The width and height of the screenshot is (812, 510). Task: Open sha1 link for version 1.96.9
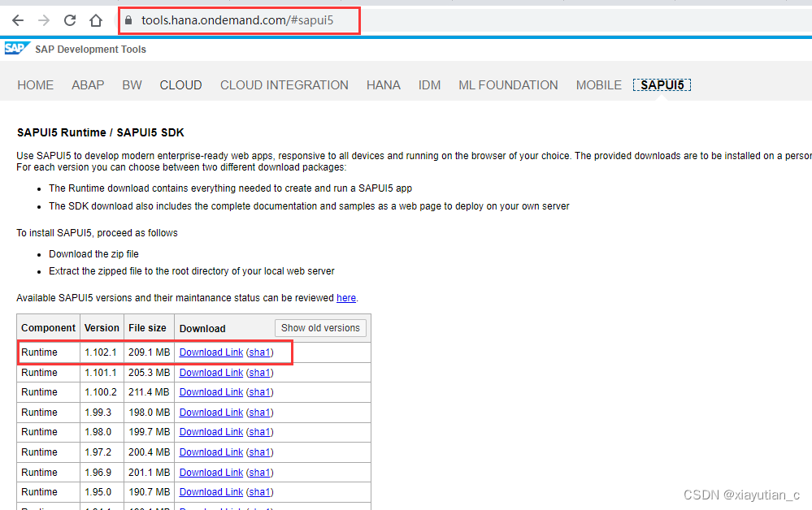click(x=260, y=473)
